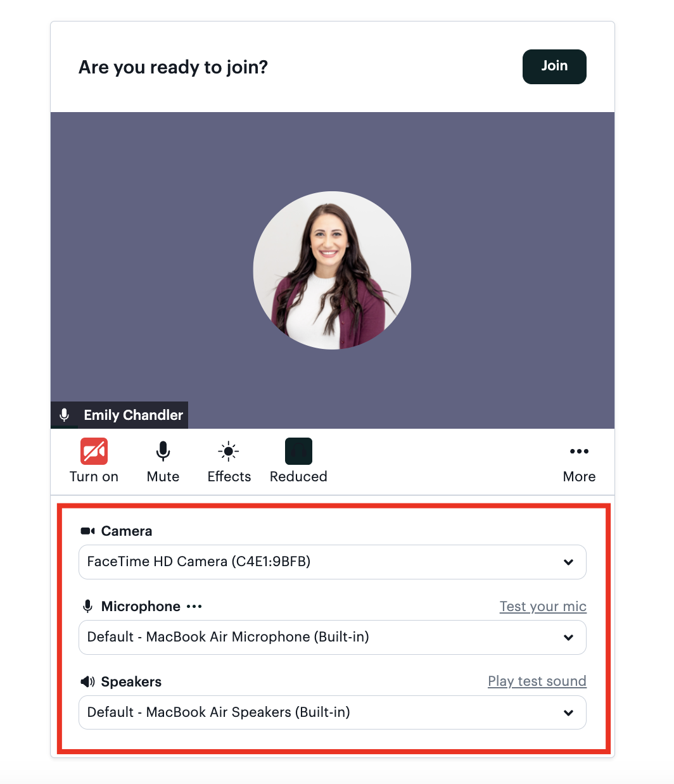Click Play test sound
674x784 pixels.
pos(537,681)
